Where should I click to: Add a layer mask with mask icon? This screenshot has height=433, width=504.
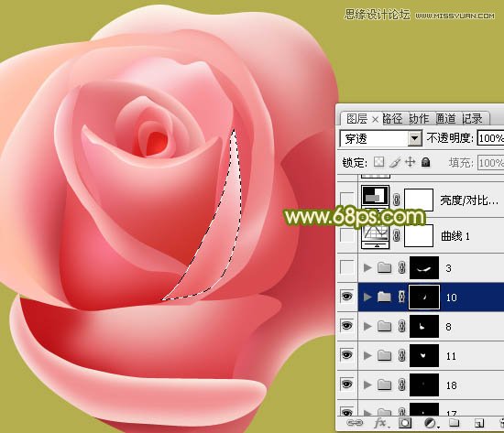(405, 423)
